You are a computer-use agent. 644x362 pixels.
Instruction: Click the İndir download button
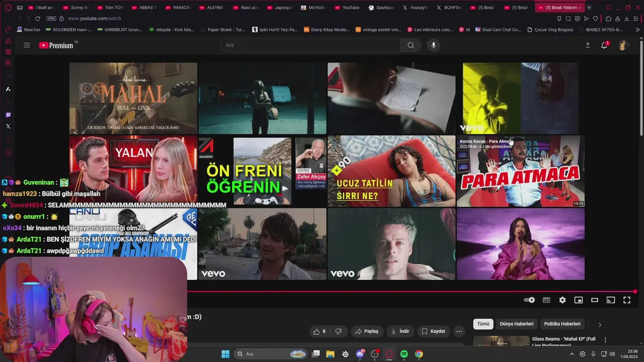click(x=400, y=331)
